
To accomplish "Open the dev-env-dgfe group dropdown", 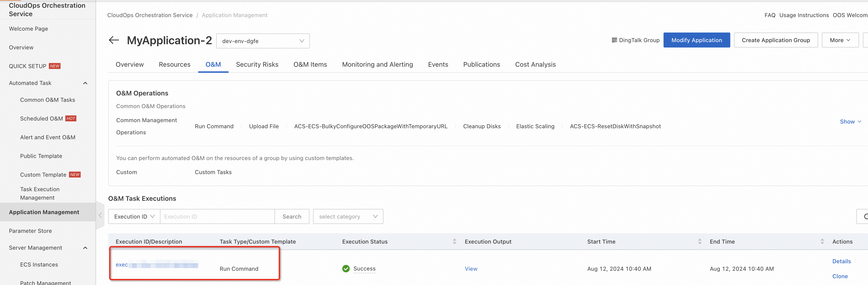I will [263, 41].
